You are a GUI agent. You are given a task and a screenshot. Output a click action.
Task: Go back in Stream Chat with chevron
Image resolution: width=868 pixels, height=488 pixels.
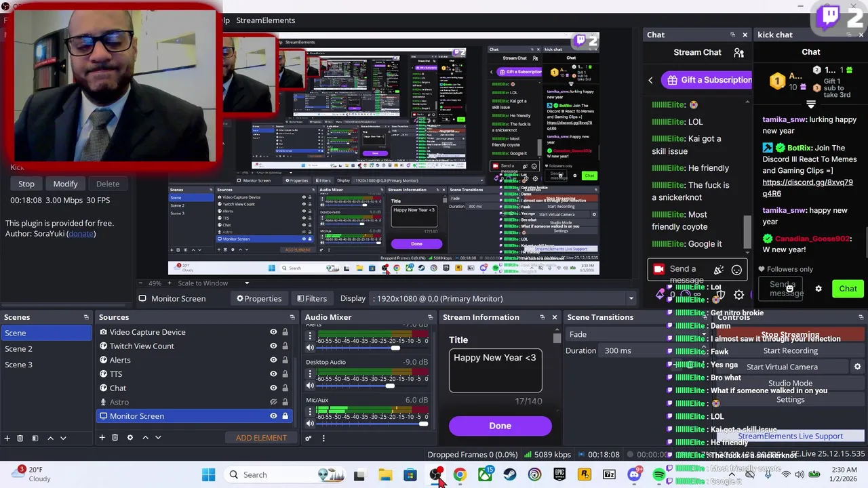[x=650, y=81]
